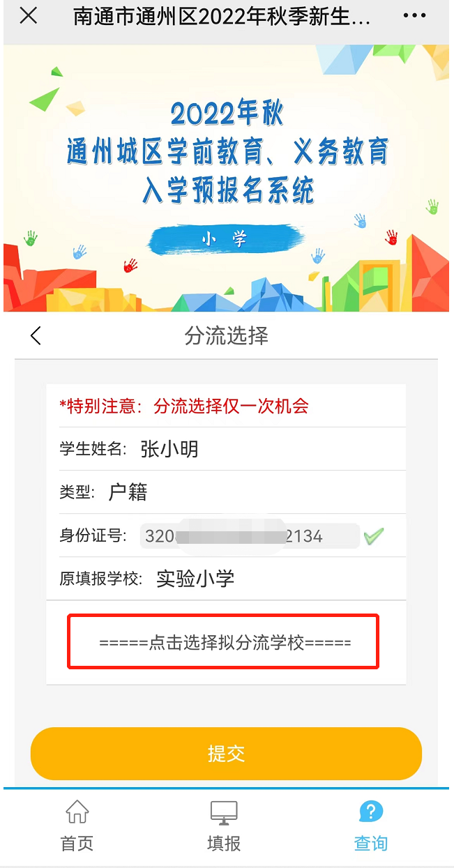
Task: Click the green checkmark beside the ID number
Action: [x=374, y=536]
